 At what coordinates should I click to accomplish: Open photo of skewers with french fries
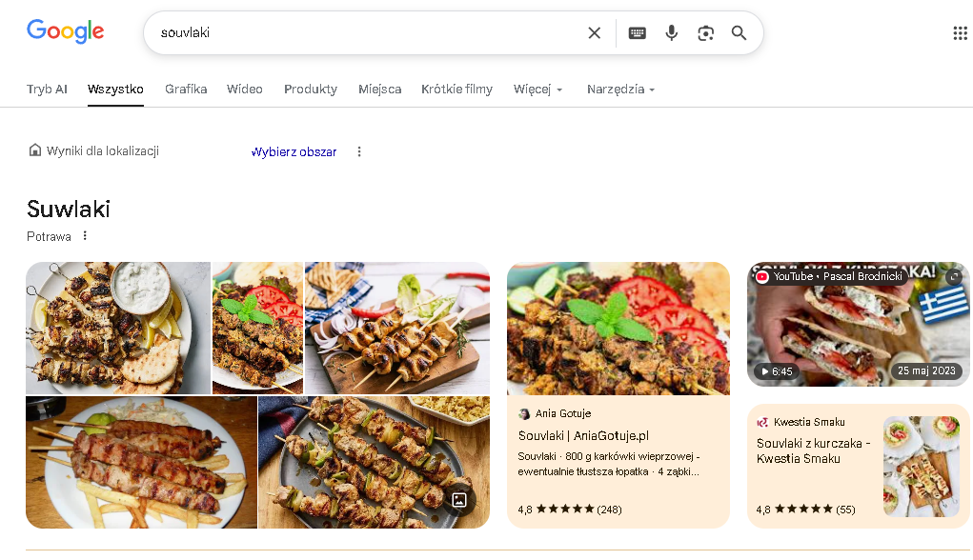tap(141, 462)
